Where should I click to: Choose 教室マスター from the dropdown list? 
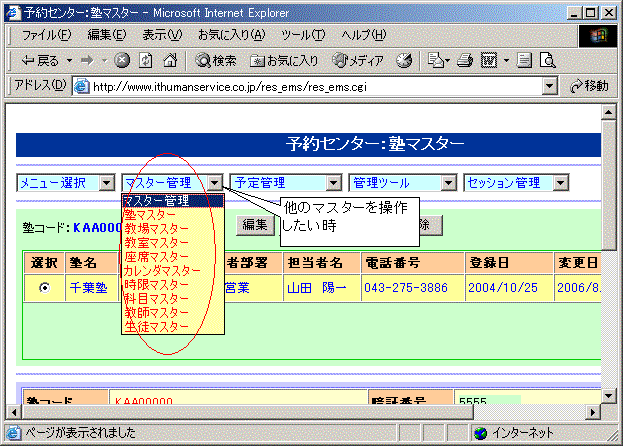click(x=156, y=242)
